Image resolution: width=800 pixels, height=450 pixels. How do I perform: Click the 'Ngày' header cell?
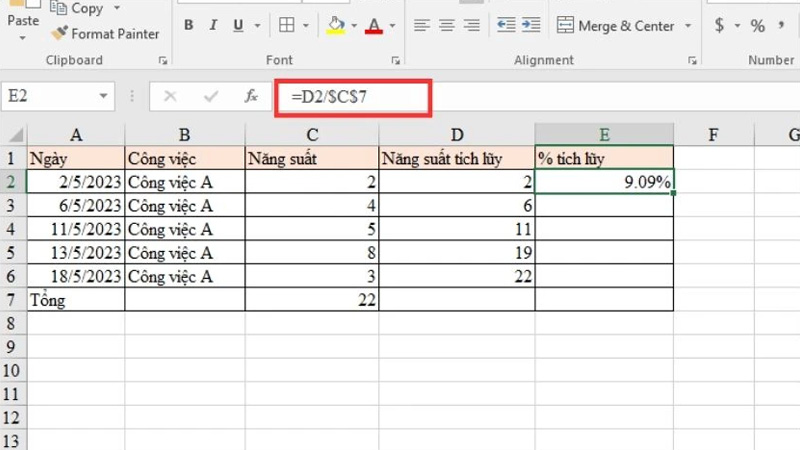coord(76,158)
